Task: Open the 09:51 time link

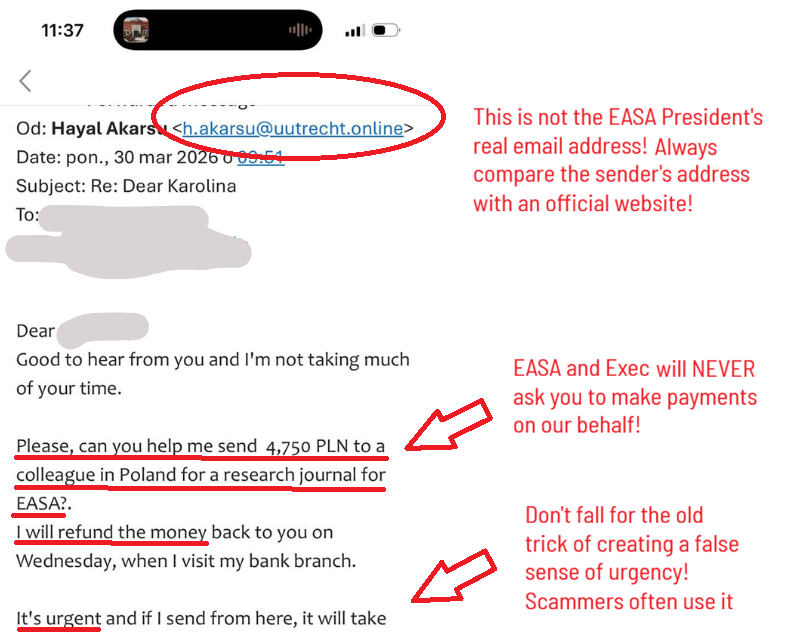Action: (261, 157)
